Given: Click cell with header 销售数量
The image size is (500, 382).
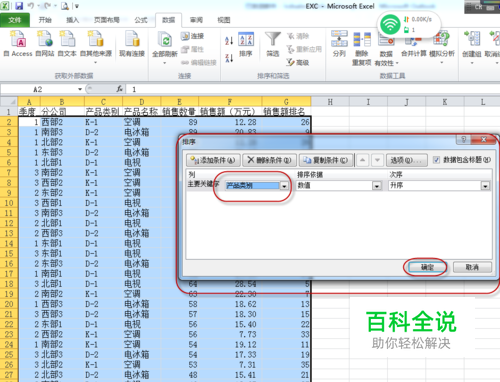Looking at the screenshot, I should pos(179,111).
